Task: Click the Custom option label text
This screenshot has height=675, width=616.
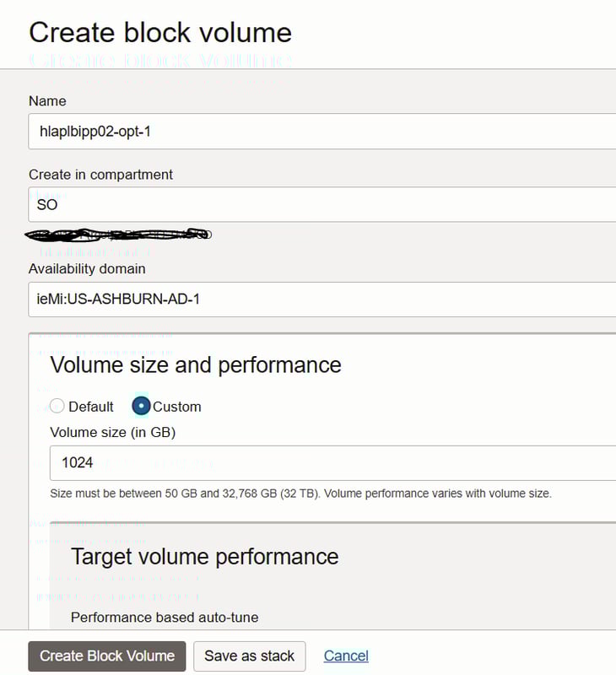Action: pos(176,407)
